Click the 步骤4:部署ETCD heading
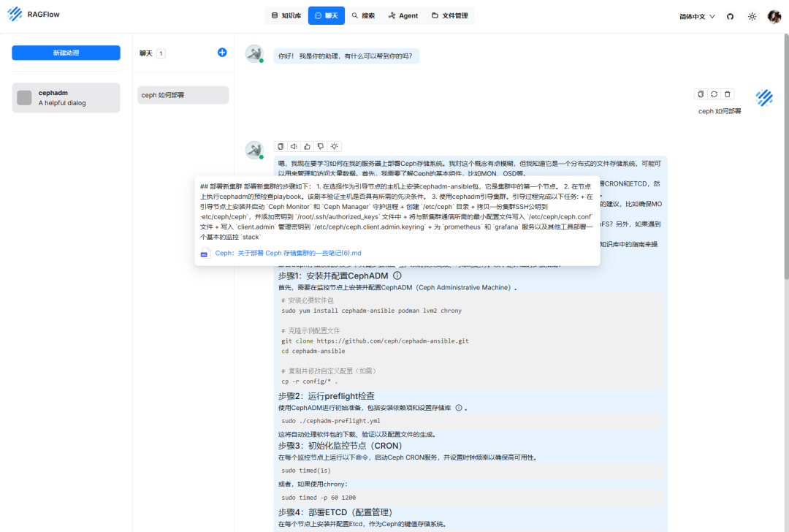 (335, 512)
